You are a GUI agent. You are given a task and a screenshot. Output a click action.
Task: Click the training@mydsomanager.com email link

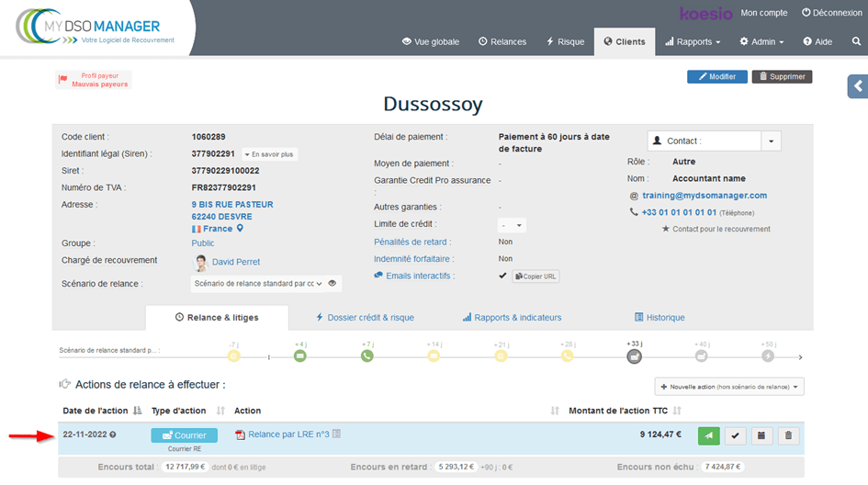[x=704, y=196]
